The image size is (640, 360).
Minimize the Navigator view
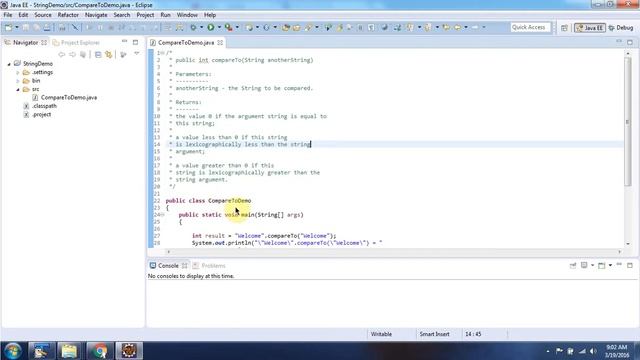[x=124, y=42]
